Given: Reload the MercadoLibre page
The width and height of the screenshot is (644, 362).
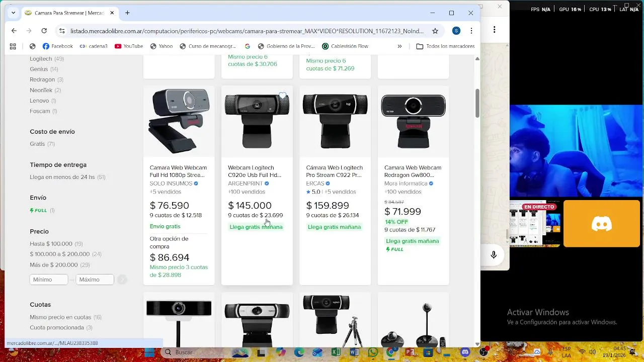Looking at the screenshot, I should tap(44, 31).
